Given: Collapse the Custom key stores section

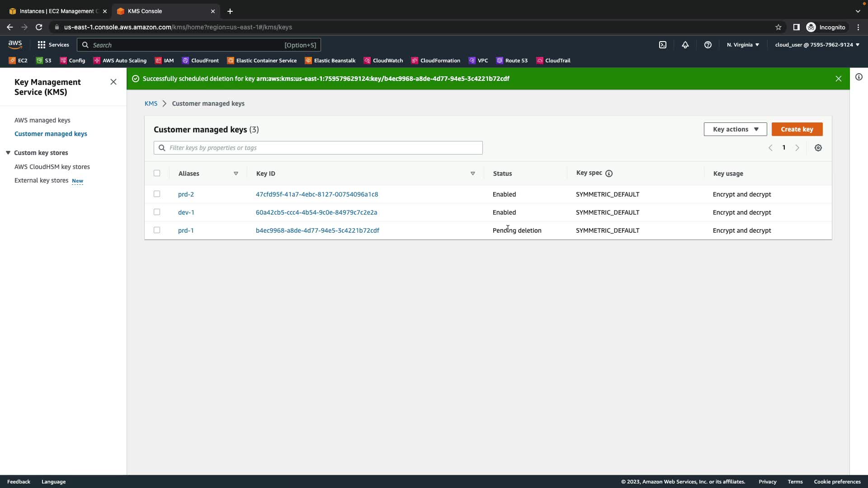Looking at the screenshot, I should 8,153.
